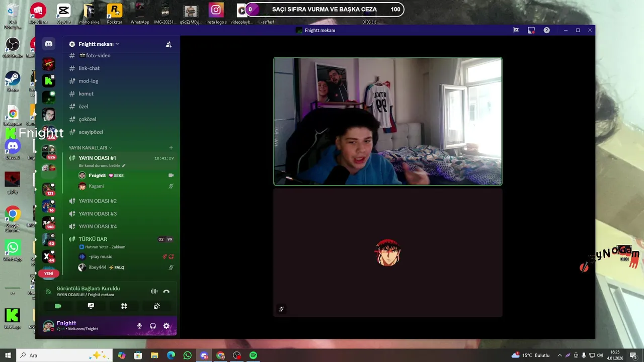644x362 pixels.
Task: Open WhatsApp from the taskbar
Action: click(187, 355)
